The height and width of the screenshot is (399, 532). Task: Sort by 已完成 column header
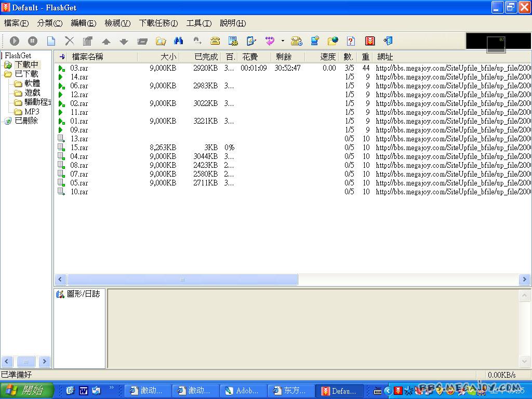coord(200,57)
